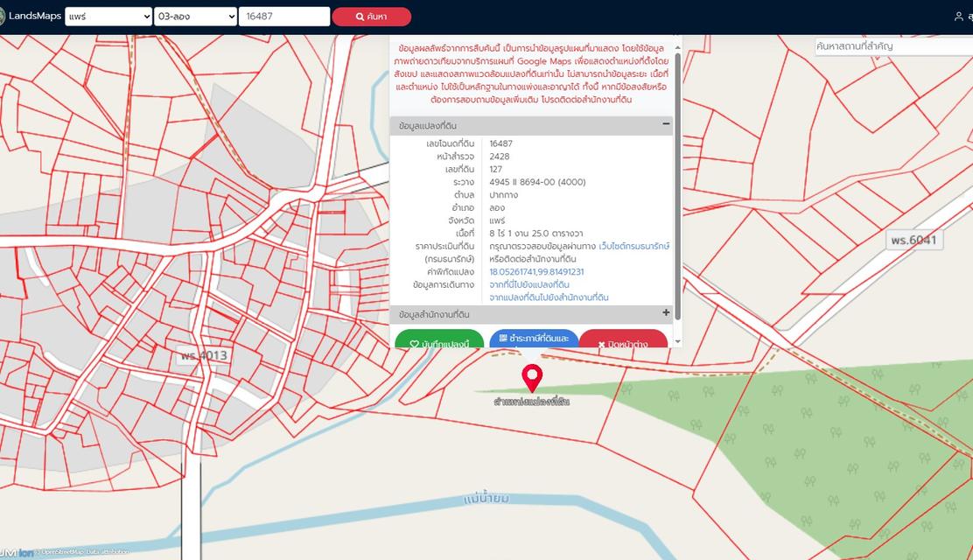Open the district dropdown showing 03-ลอง
The width and height of the screenshot is (973, 560).
pyautogui.click(x=195, y=17)
